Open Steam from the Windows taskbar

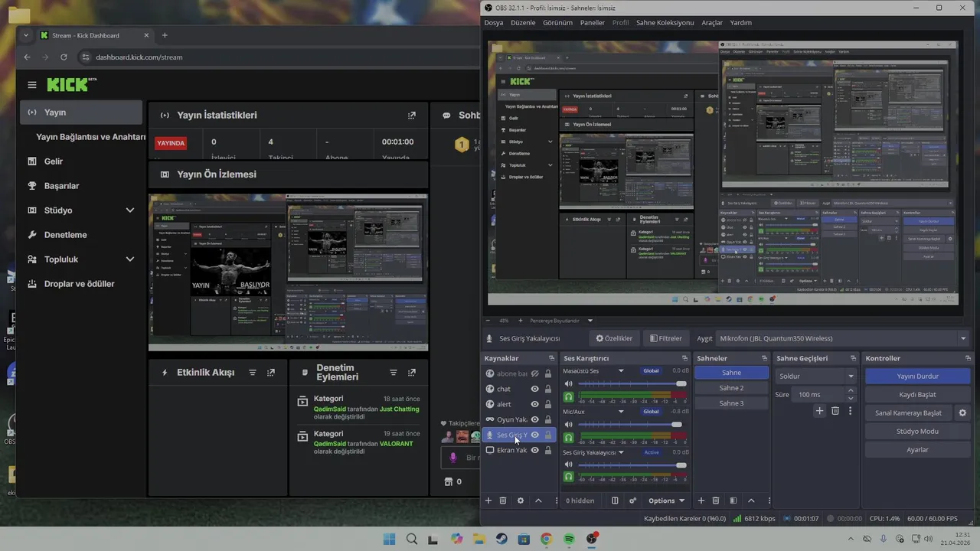pyautogui.click(x=501, y=540)
